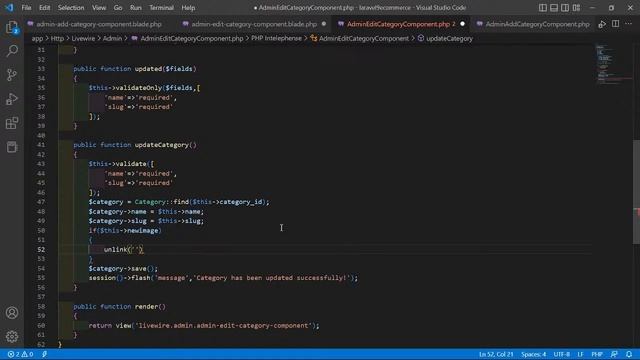Click 'Category::find' on line 47
This screenshot has width=640, height=360.
pyautogui.click(x=162, y=202)
